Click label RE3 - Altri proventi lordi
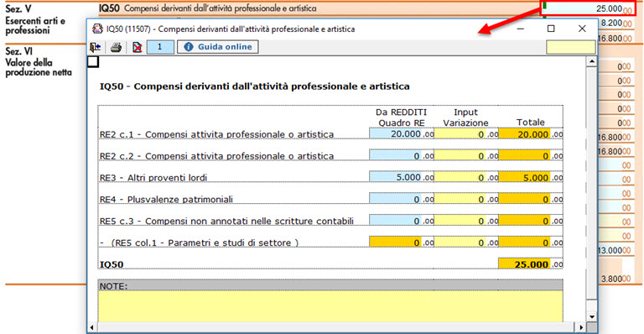 point(153,178)
